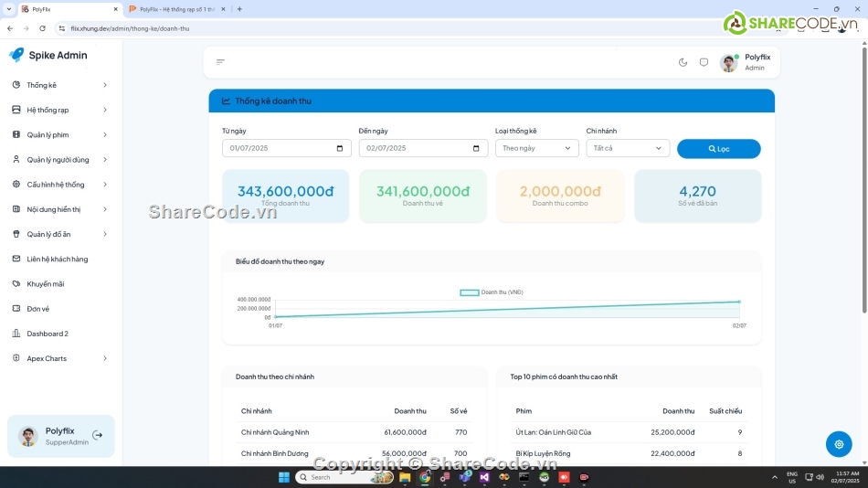Expand the Cấu hình hệ thống chevron
This screenshot has height=488, width=868.
click(x=105, y=185)
